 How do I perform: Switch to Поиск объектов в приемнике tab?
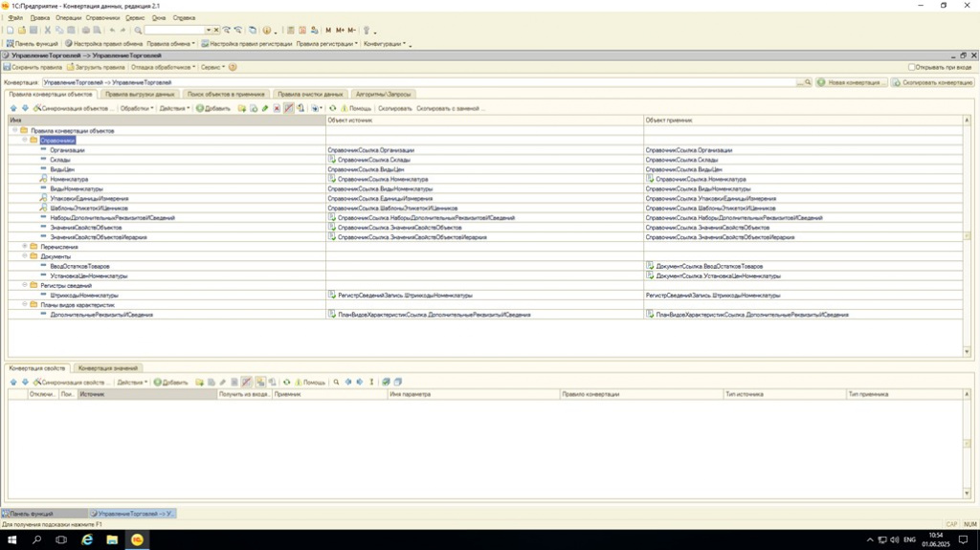(x=226, y=95)
